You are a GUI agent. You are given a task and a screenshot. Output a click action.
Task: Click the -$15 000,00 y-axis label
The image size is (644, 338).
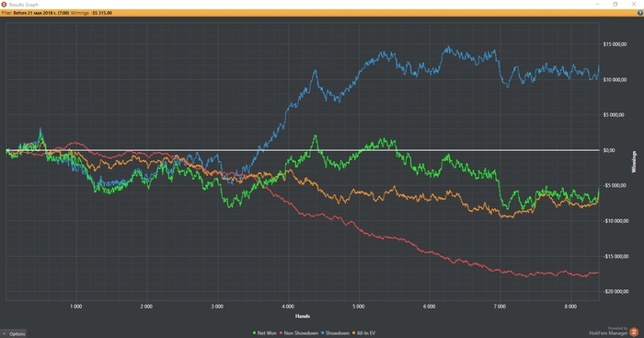[615, 256]
